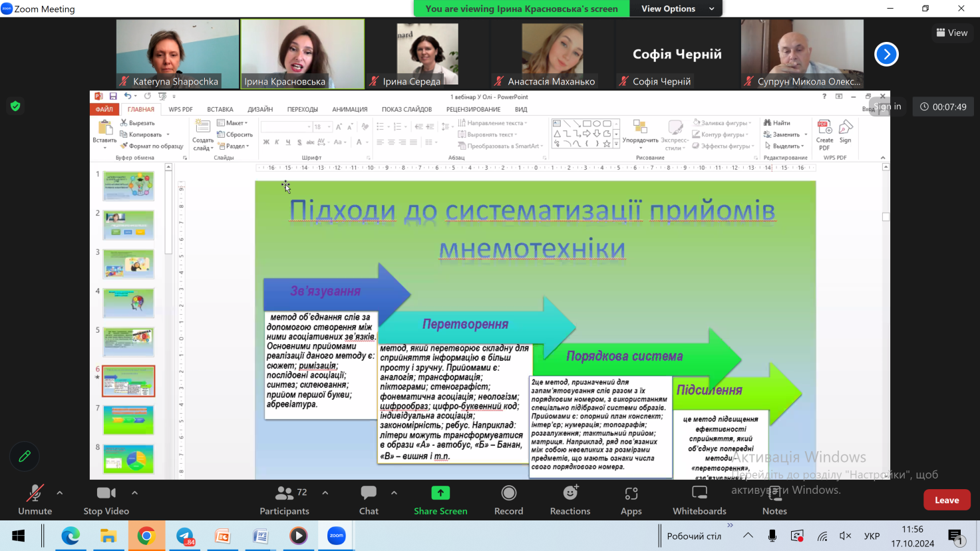Open Заливка фигуры fill color
980x551 pixels.
[722, 123]
